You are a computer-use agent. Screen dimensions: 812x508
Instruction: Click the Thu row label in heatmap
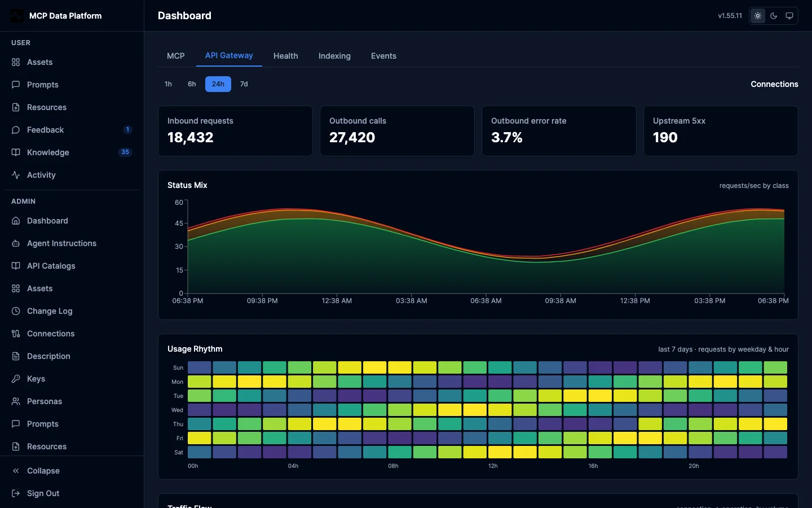[x=178, y=424]
